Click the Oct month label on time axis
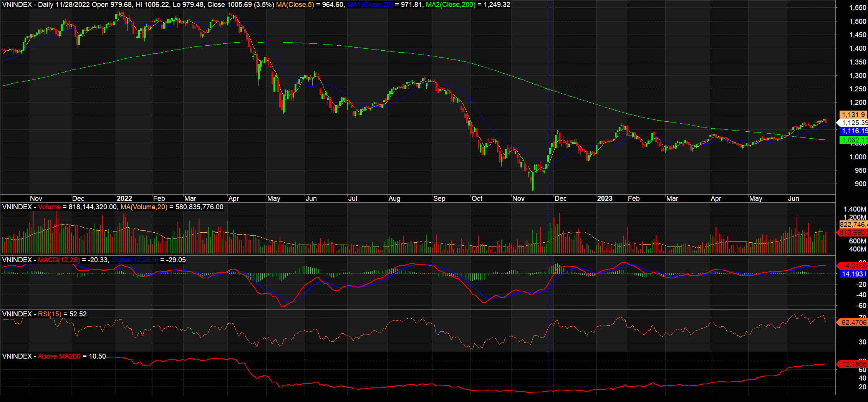The width and height of the screenshot is (868, 402). pos(477,199)
